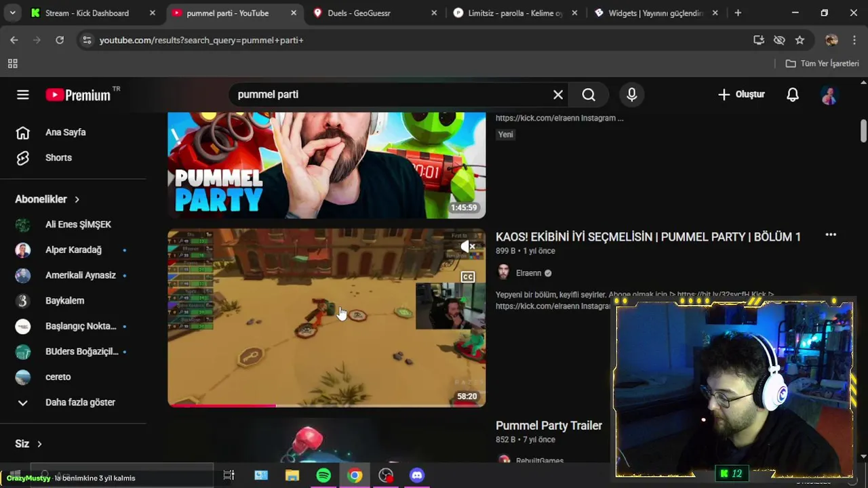Click the magnifier search button
The height and width of the screenshot is (488, 868).
click(589, 95)
